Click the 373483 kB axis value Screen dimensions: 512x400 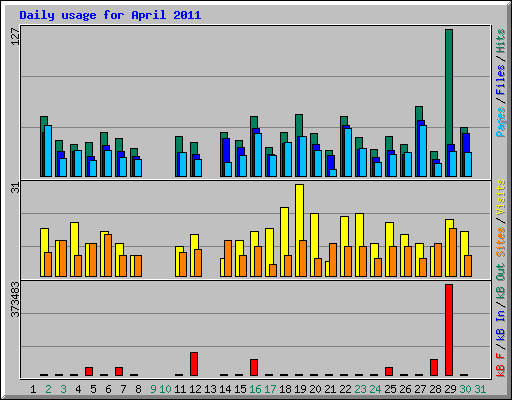[x=15, y=300]
